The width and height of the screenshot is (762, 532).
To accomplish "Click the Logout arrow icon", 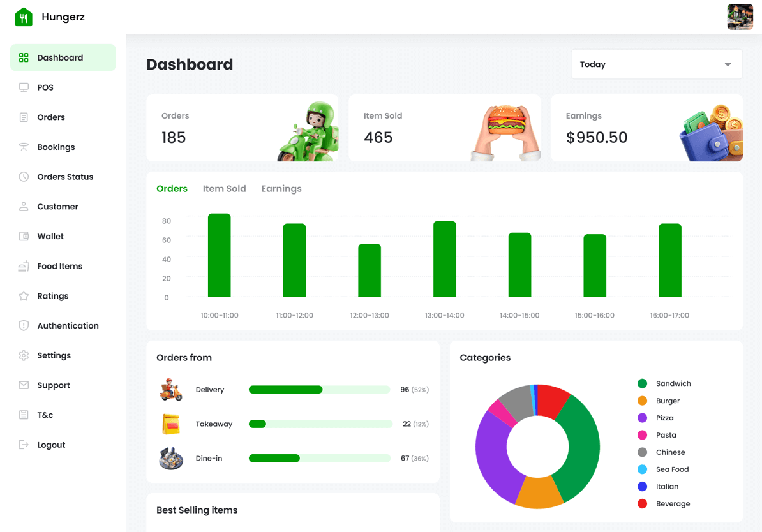I will point(24,445).
